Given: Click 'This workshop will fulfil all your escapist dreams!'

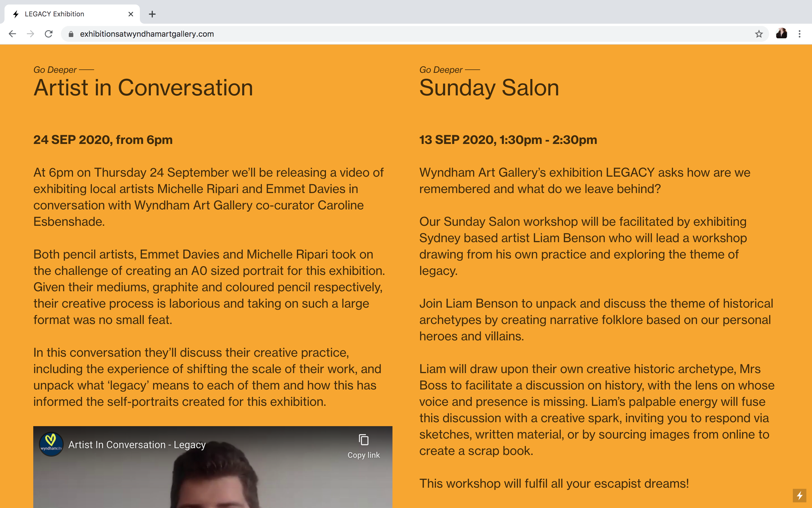Looking at the screenshot, I should pos(554,483).
